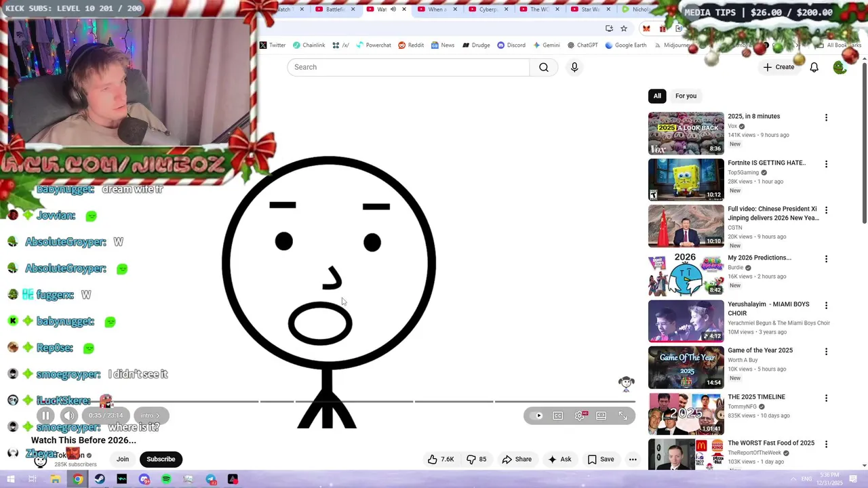
Task: Open options for 'Game of the Year 2025'
Action: pyautogui.click(x=826, y=351)
